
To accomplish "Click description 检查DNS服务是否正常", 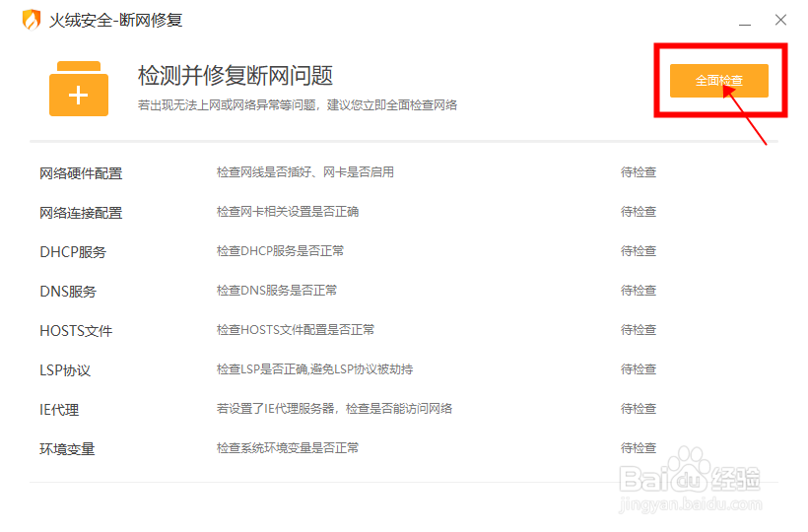I will 276,291.
